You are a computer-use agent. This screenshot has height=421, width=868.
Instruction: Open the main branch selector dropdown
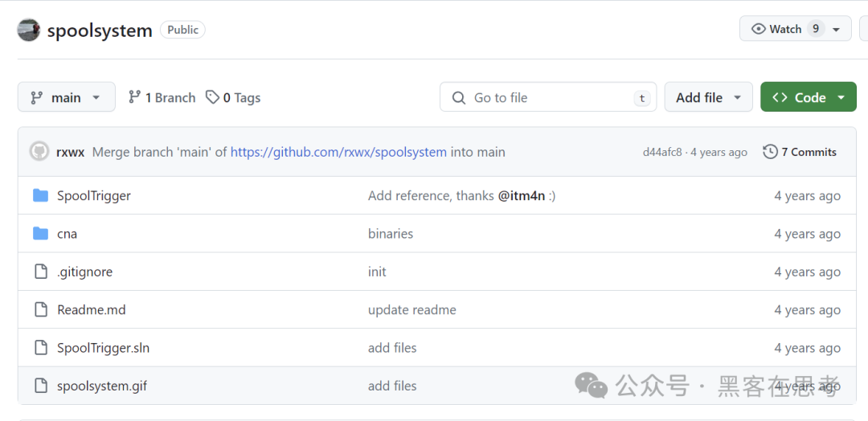coord(67,97)
